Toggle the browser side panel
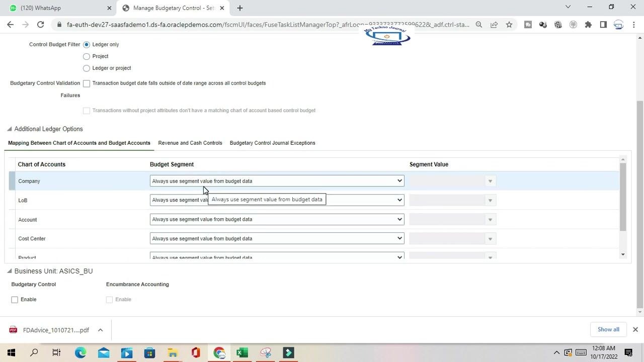This screenshot has height=362, width=644. click(603, 24)
